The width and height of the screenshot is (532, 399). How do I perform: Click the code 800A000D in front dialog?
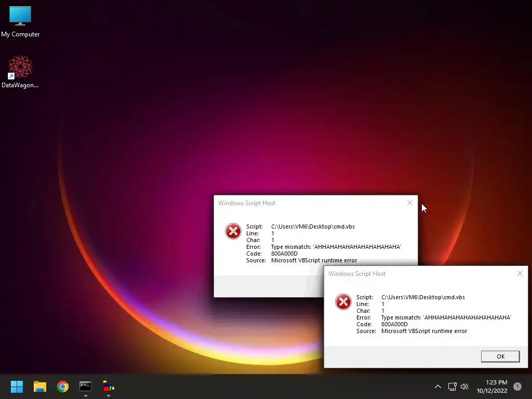pyautogui.click(x=394, y=324)
